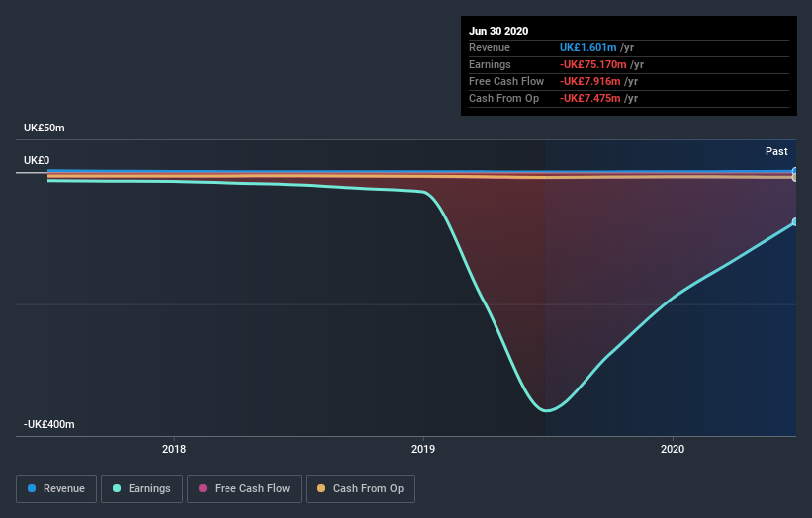This screenshot has width=812, height=518.
Task: Select the Cash From Op end data point
Action: (x=795, y=178)
